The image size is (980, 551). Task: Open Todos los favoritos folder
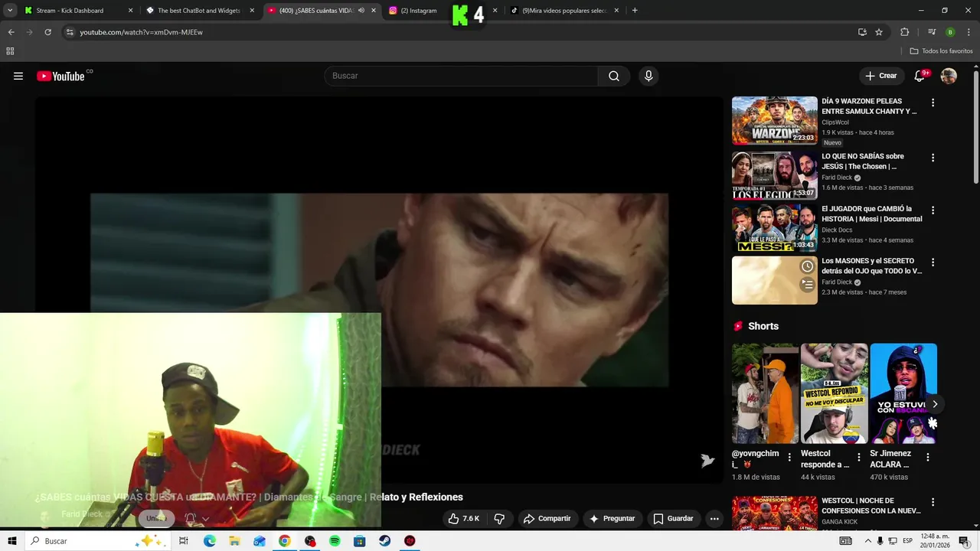pyautogui.click(x=941, y=51)
